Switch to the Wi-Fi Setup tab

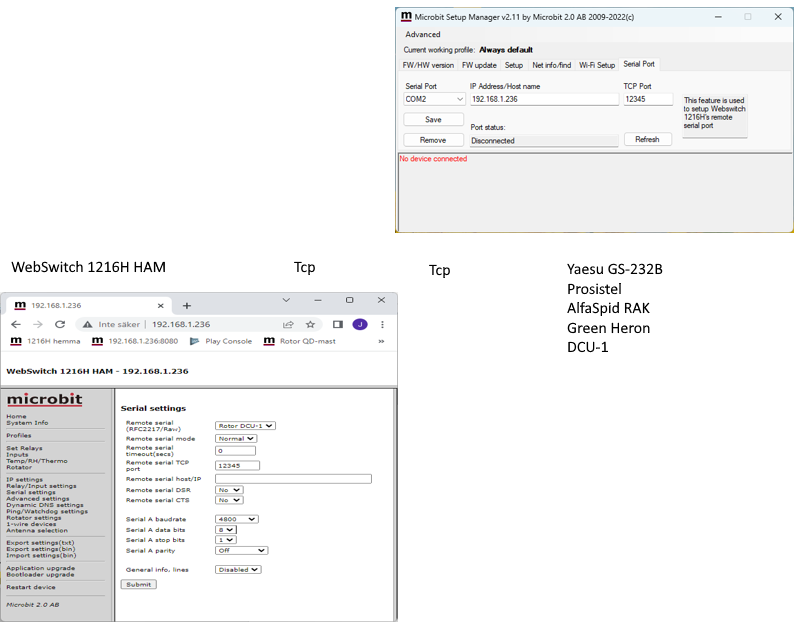click(597, 65)
